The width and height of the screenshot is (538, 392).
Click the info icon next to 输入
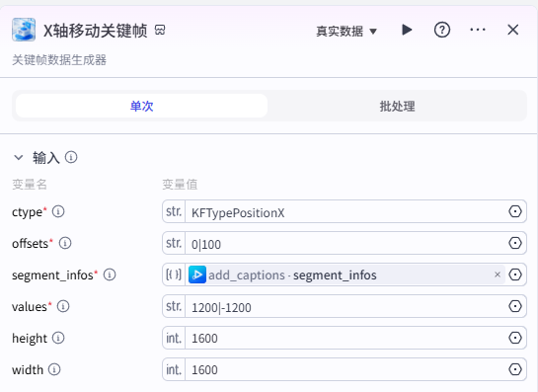point(71,157)
